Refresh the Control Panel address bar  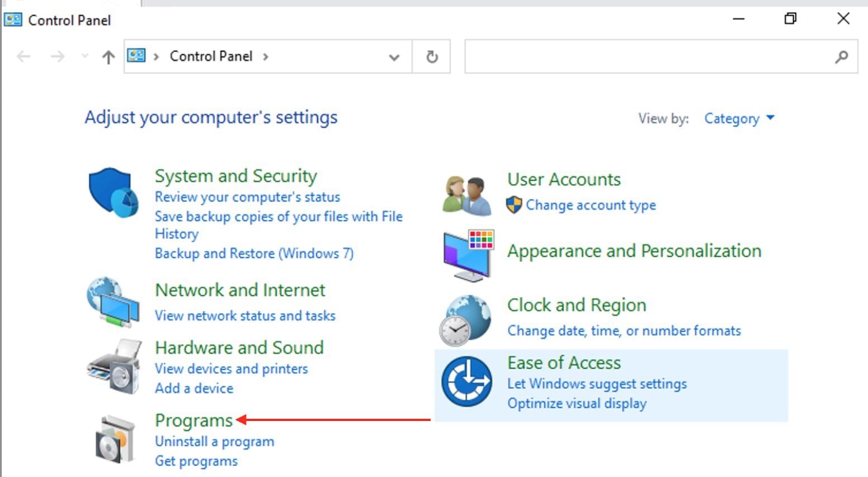coord(432,57)
